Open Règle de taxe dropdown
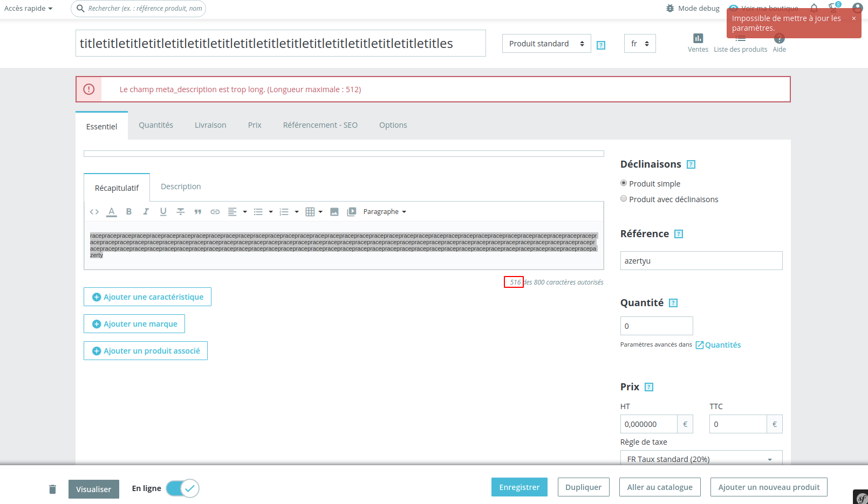Viewport: 868px width, 504px height. pyautogui.click(x=701, y=458)
